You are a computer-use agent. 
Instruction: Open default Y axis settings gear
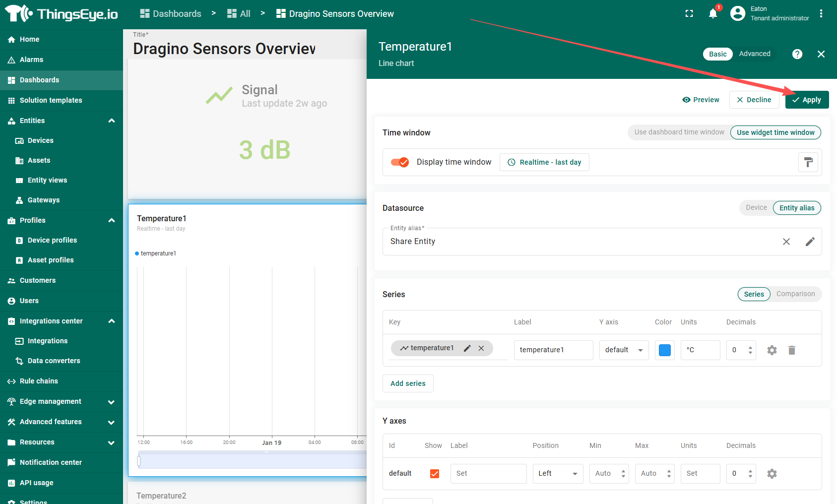[772, 474]
